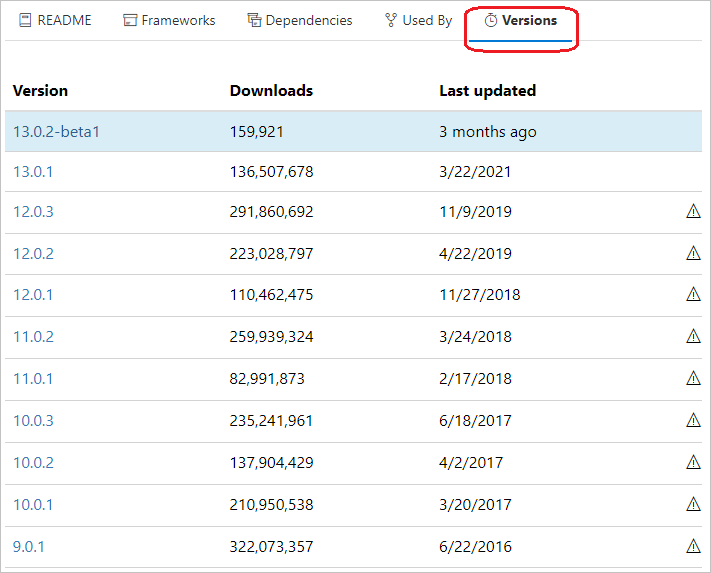
Task: Click download count 137,904,429
Action: pos(271,462)
